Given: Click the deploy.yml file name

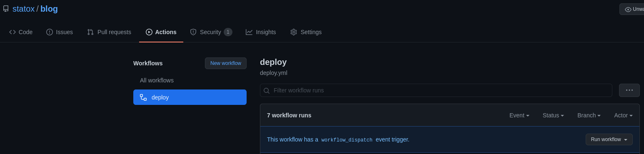Looking at the screenshot, I should click(x=274, y=73).
